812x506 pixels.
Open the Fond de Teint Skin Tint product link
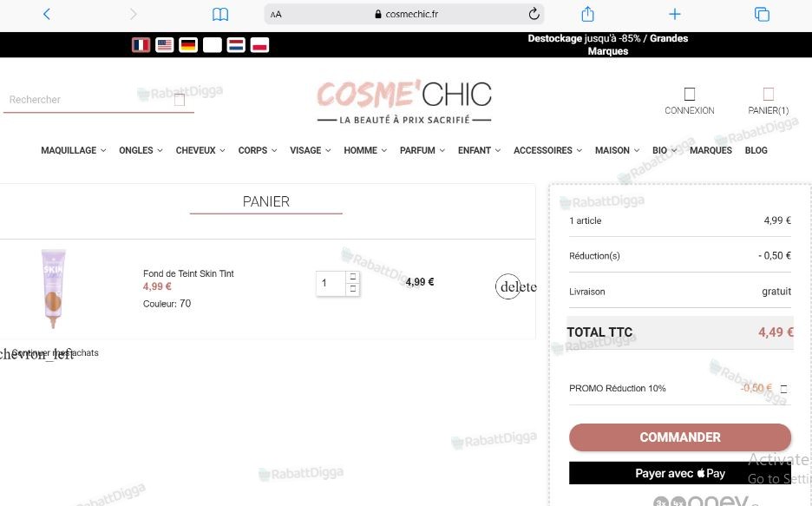tap(188, 273)
